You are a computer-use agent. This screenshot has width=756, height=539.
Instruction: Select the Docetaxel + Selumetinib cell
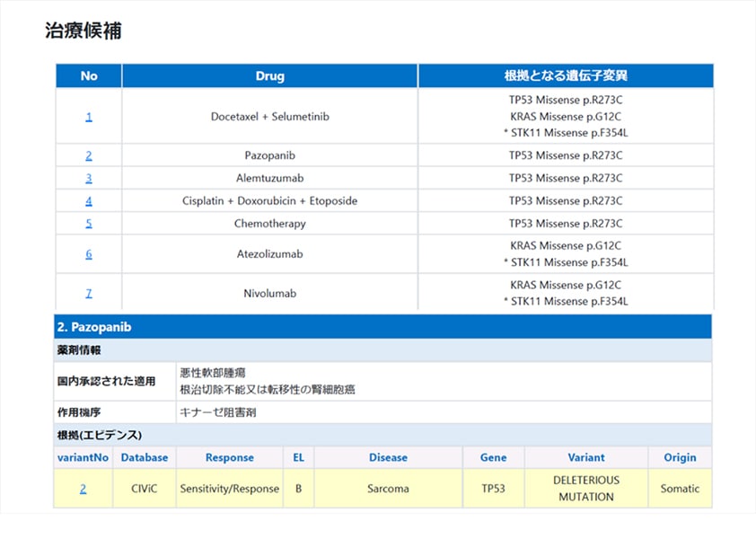269,117
